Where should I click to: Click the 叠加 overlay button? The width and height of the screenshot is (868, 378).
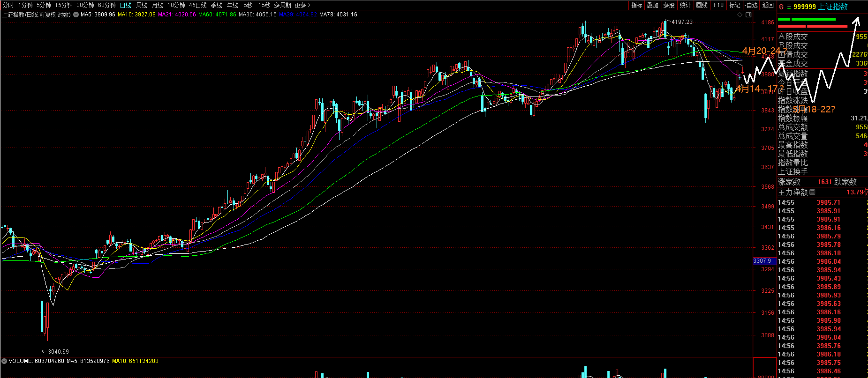pos(653,5)
